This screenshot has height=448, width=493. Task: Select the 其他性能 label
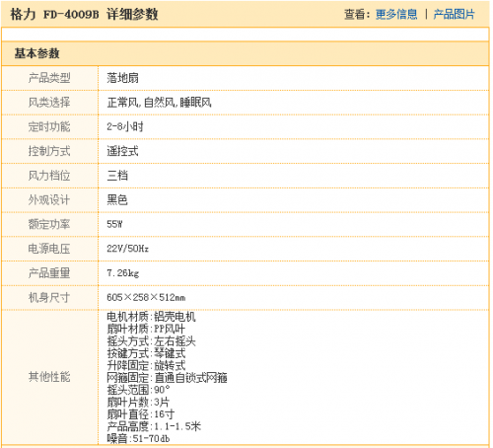[49, 377]
